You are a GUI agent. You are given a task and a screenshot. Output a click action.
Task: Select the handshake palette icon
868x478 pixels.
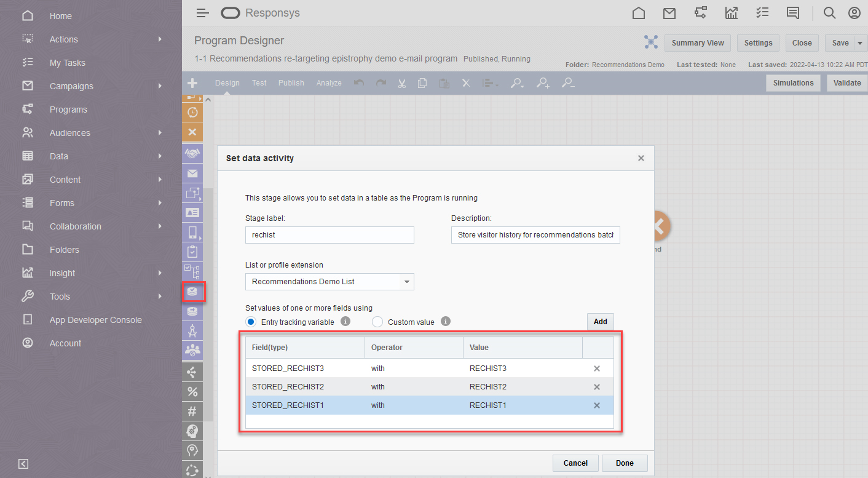tap(192, 153)
